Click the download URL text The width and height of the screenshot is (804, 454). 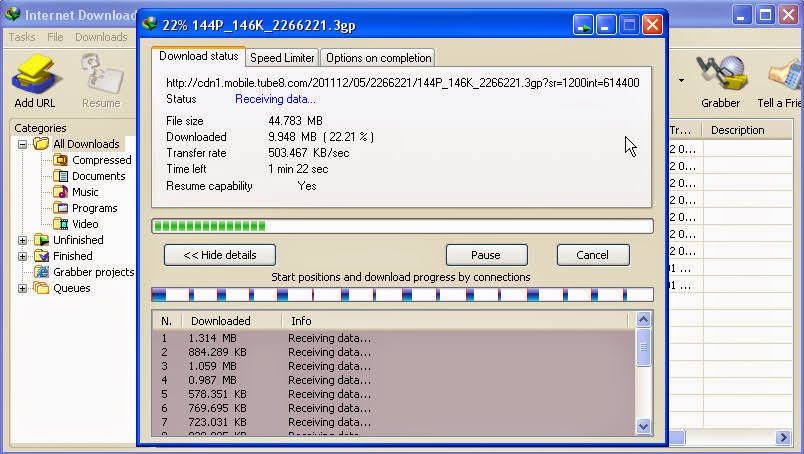coord(403,83)
